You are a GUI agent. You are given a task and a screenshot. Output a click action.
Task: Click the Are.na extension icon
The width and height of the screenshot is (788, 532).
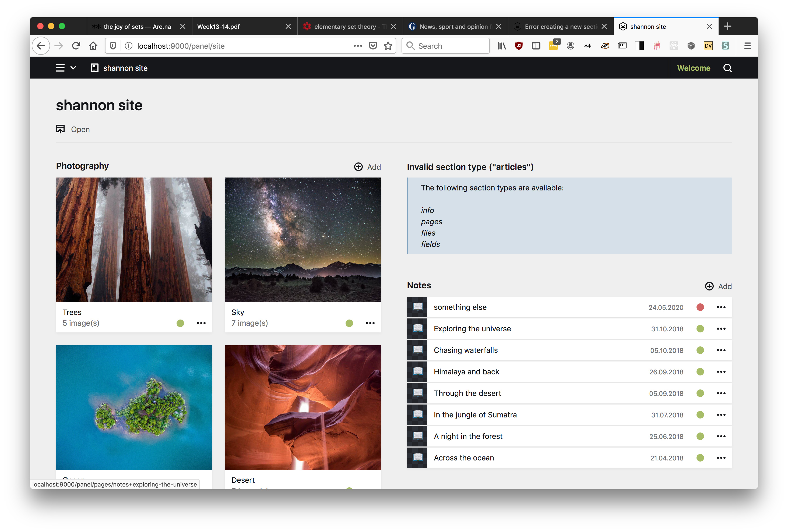(588, 46)
